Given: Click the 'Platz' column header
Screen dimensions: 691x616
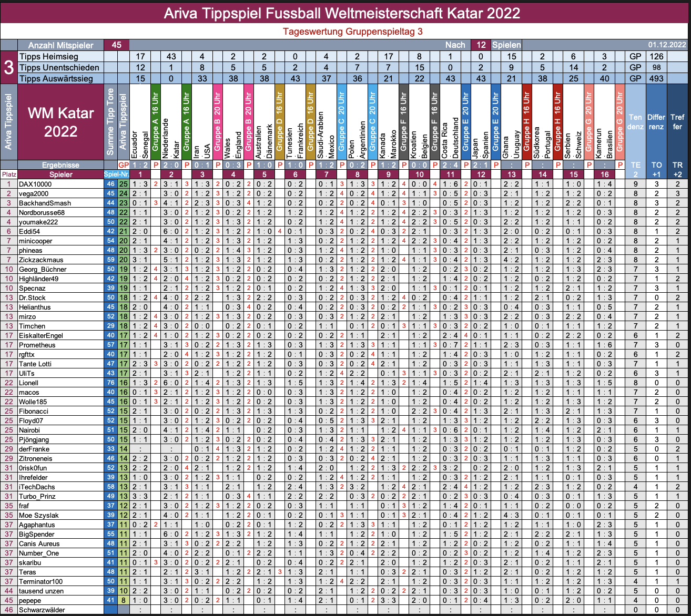Looking at the screenshot, I should click(8, 174).
